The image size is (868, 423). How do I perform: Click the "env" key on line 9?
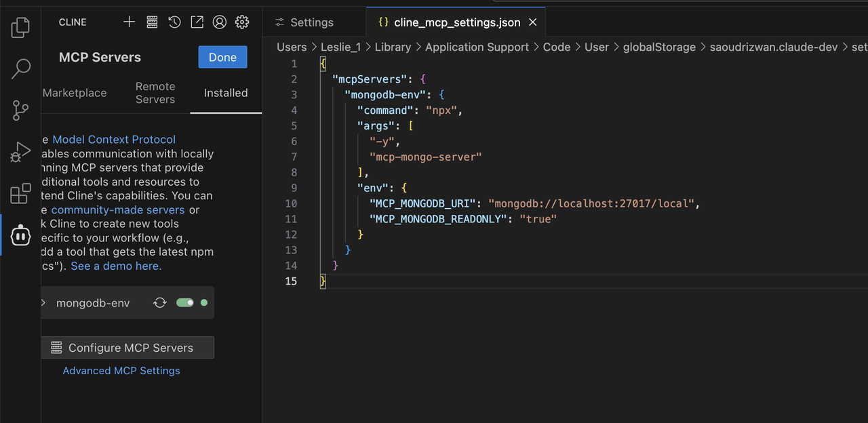click(373, 188)
